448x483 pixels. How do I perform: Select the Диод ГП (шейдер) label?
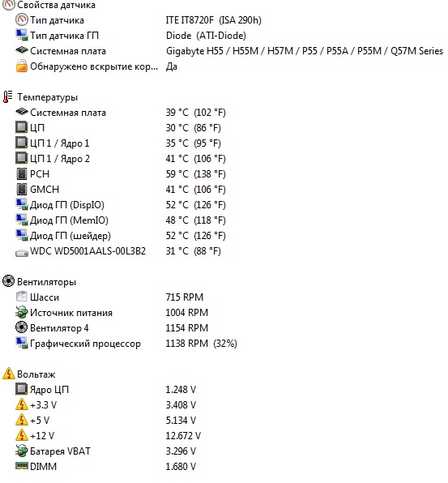[70, 236]
